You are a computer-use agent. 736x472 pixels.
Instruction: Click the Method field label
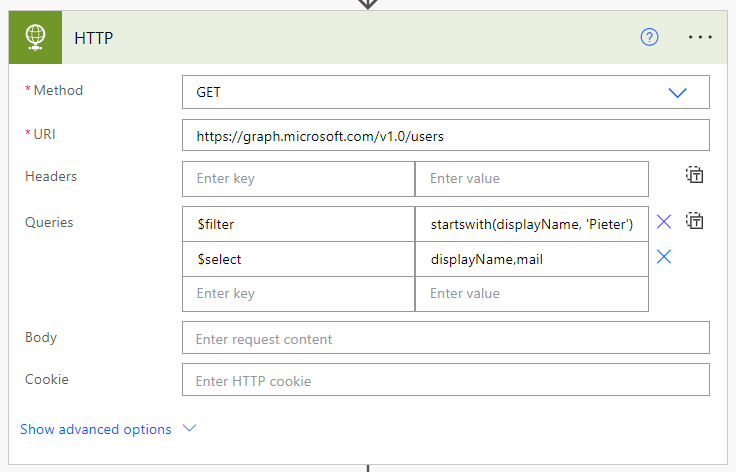[58, 90]
